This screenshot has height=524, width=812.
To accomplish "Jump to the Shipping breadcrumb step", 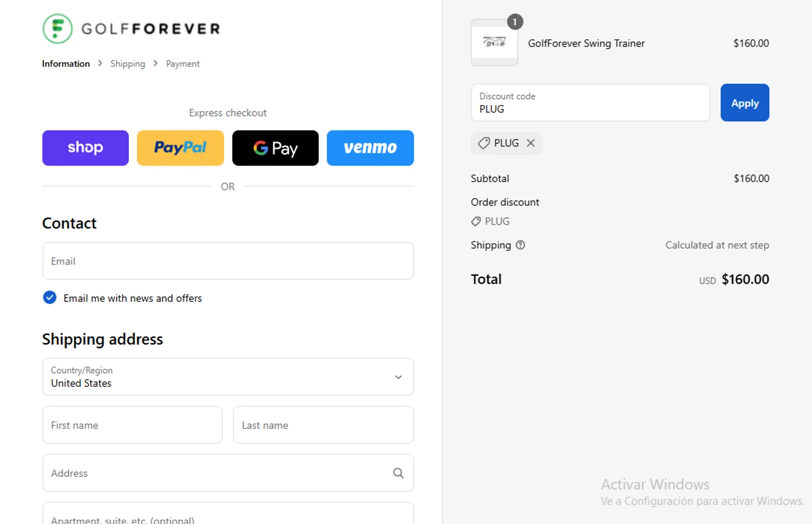I will [x=128, y=64].
